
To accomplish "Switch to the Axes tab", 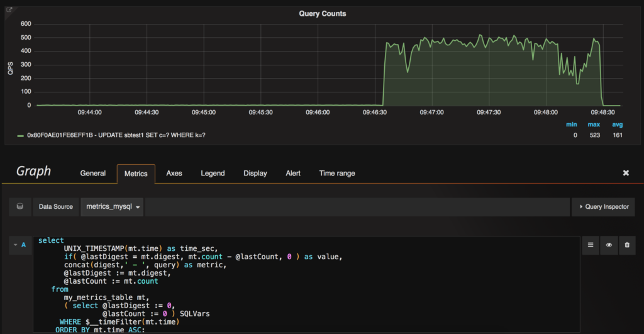I will point(174,173).
